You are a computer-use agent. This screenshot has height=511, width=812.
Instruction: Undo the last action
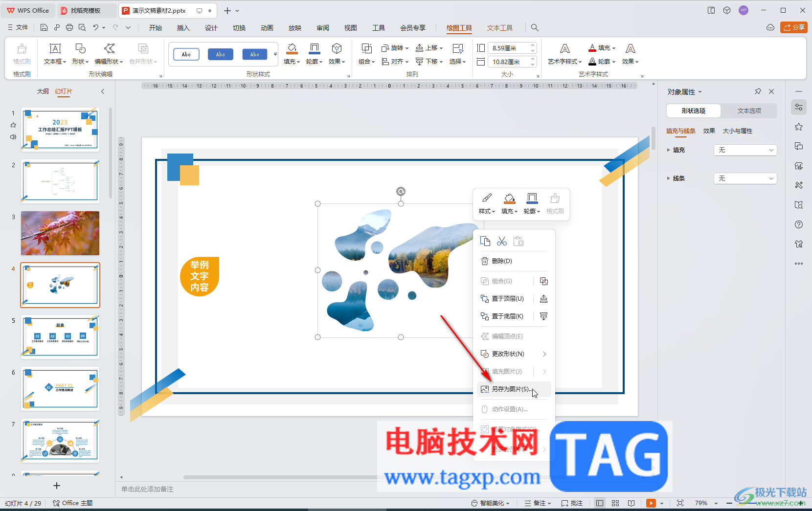[x=96, y=27]
